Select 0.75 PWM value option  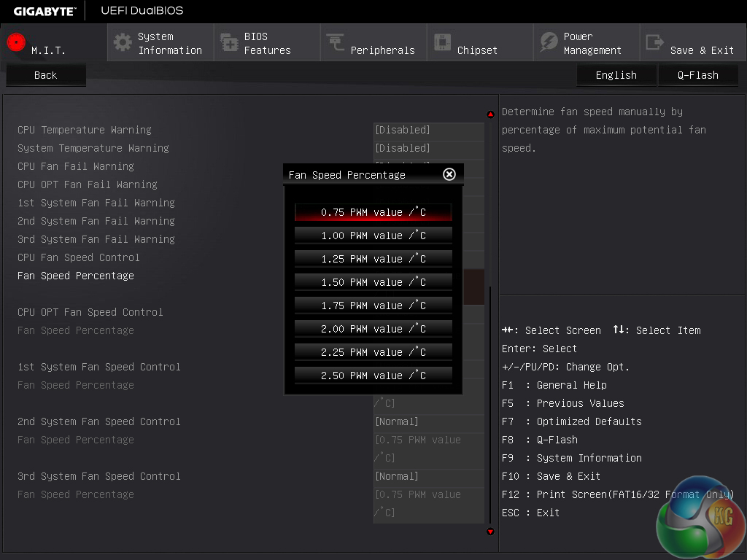tap(373, 212)
